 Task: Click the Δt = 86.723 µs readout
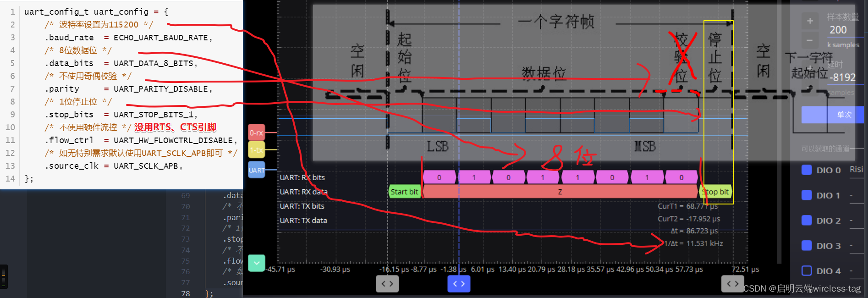point(694,231)
